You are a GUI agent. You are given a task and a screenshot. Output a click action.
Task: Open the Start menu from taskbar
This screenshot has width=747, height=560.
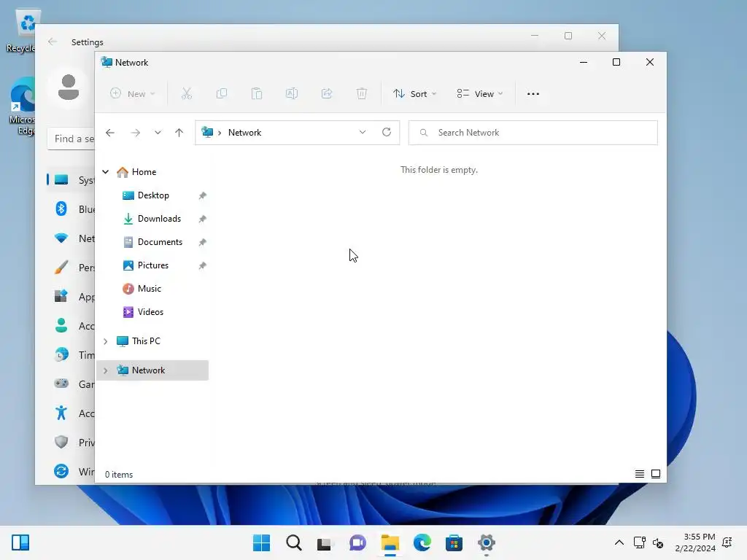click(262, 542)
